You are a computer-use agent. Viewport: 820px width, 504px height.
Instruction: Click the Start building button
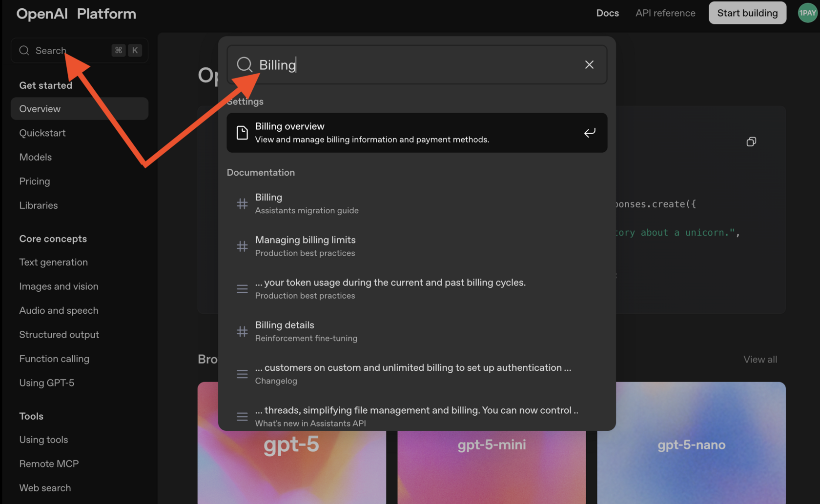click(747, 13)
